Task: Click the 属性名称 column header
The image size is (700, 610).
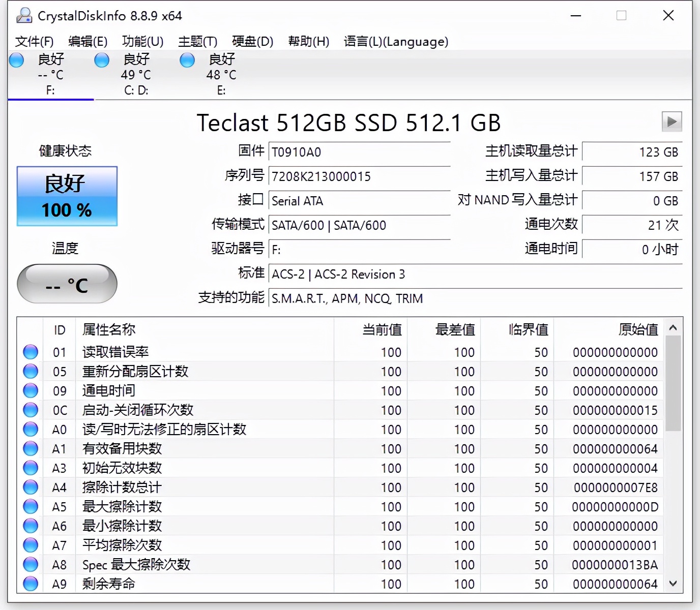Action: tap(109, 330)
